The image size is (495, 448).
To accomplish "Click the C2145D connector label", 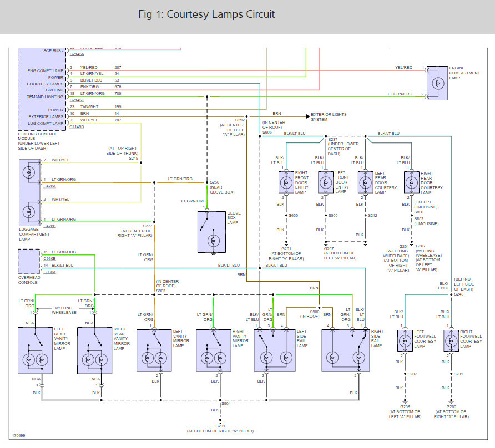I will pyautogui.click(x=77, y=127).
